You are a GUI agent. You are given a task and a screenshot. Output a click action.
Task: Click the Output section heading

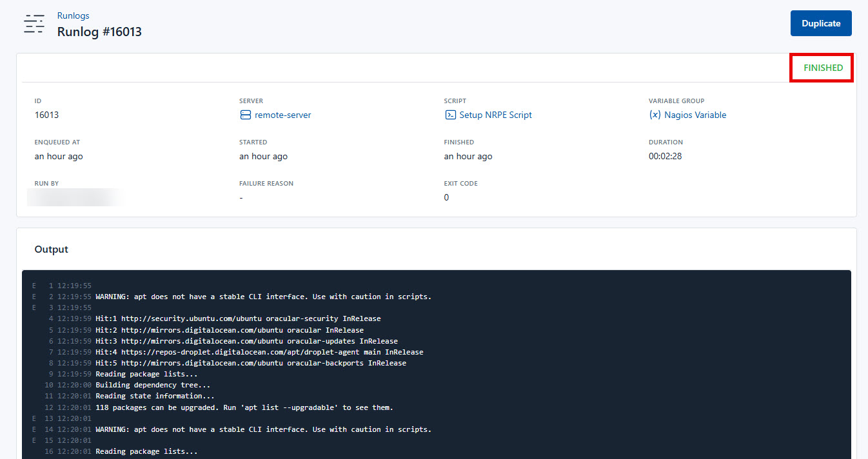(x=51, y=249)
